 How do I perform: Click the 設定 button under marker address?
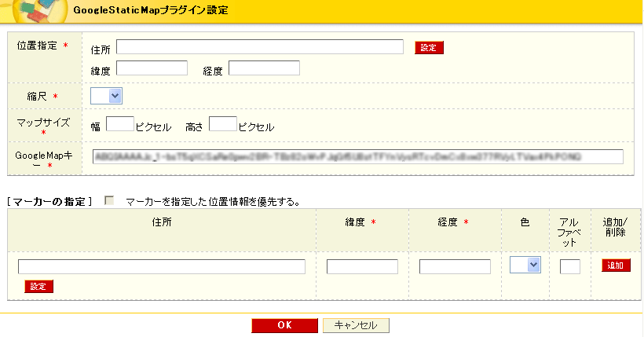click(x=38, y=287)
